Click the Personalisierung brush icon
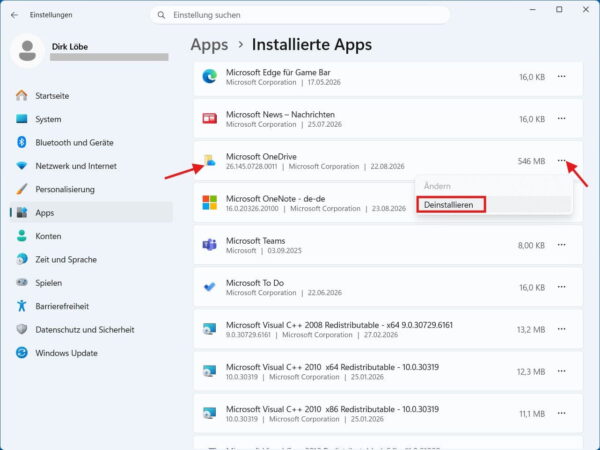Viewport: 600px width, 450px height. pyautogui.click(x=22, y=189)
